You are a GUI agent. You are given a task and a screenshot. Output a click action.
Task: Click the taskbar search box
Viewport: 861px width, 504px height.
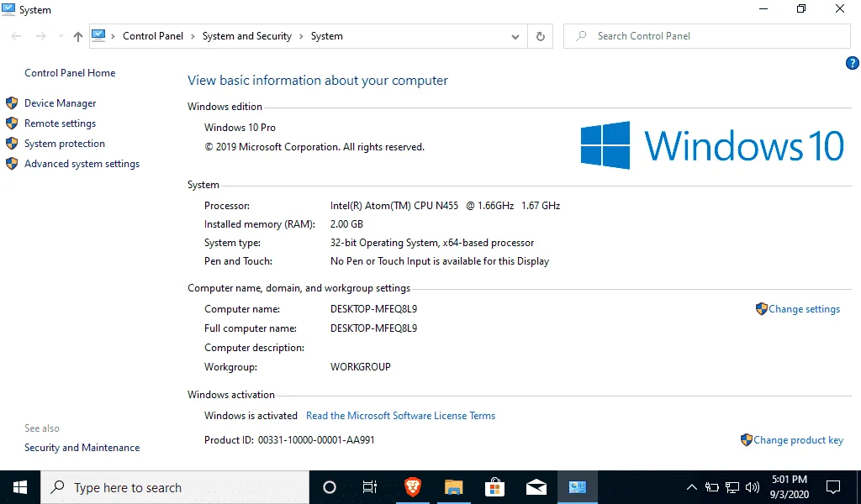(x=175, y=487)
